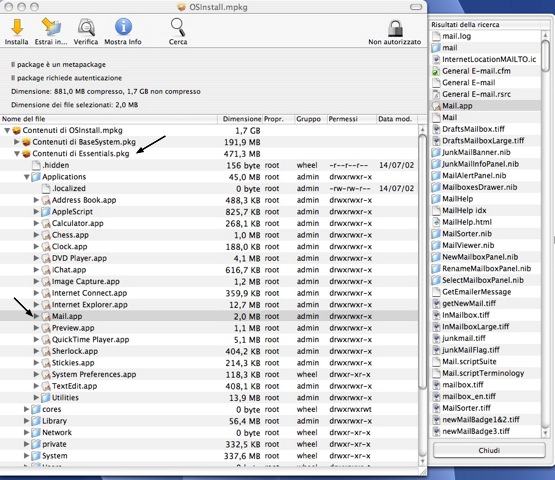Screen dimensions: 555x480
Task: Click MailHelp.html icon in results
Action: (x=436, y=222)
